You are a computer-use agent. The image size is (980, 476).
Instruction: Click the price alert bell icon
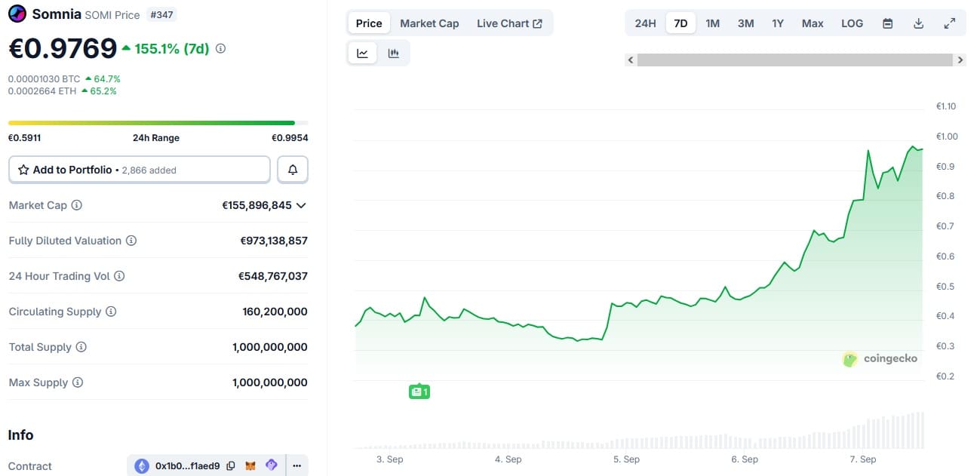point(293,170)
